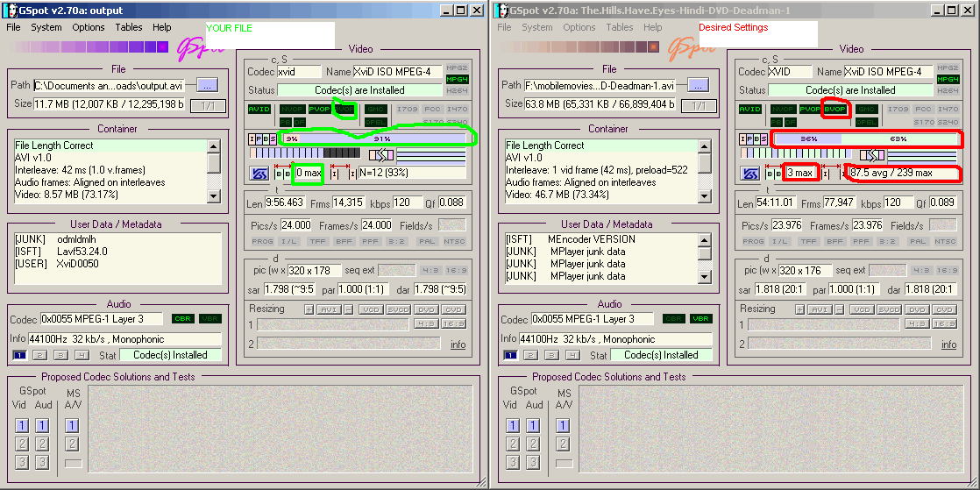Select audio stream 2 in output window

tap(40, 355)
